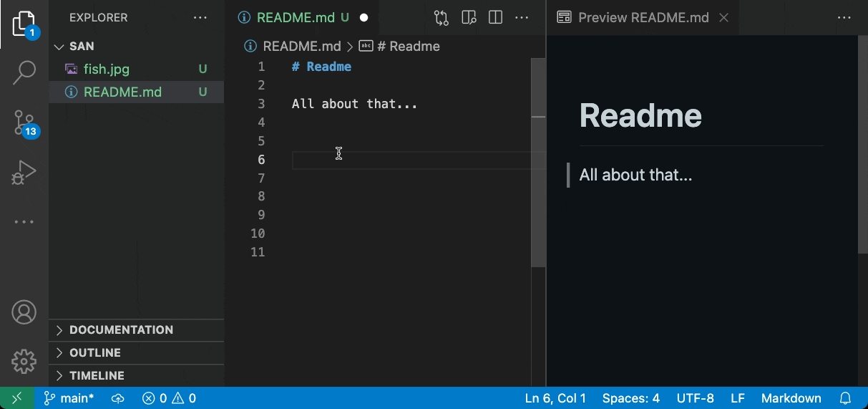The height and width of the screenshot is (409, 868).
Task: Click the 'All about that...' line in editor
Action: tap(354, 104)
